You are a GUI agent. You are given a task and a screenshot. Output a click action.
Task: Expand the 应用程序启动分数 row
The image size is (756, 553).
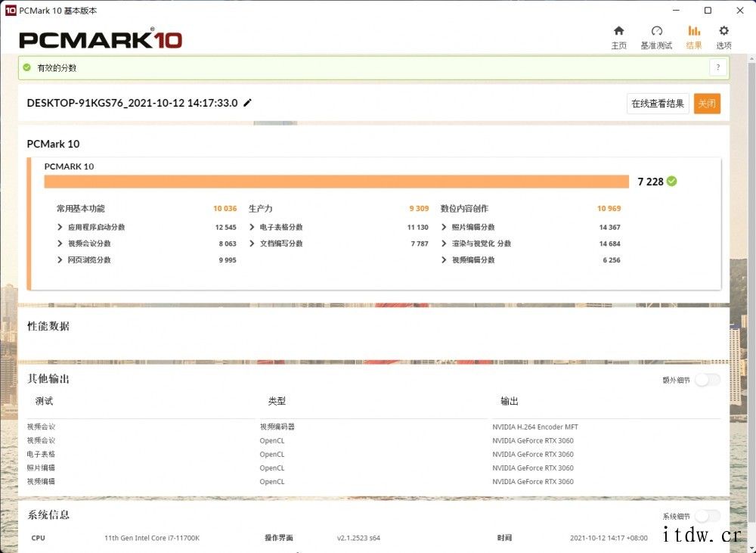coord(60,227)
